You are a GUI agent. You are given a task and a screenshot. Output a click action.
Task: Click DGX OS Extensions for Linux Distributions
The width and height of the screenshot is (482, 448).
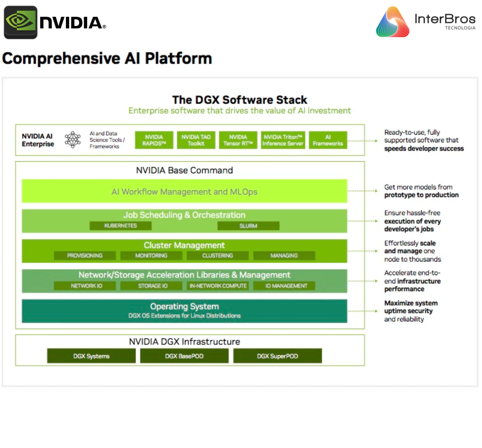185,316
